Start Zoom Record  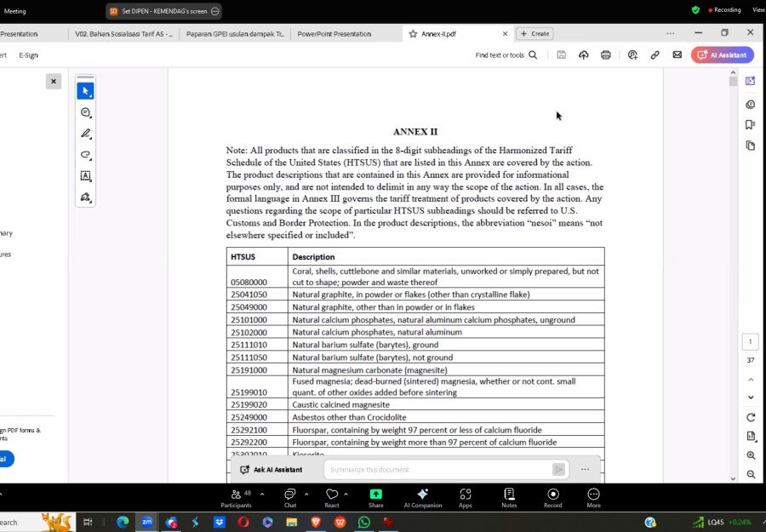pyautogui.click(x=553, y=498)
